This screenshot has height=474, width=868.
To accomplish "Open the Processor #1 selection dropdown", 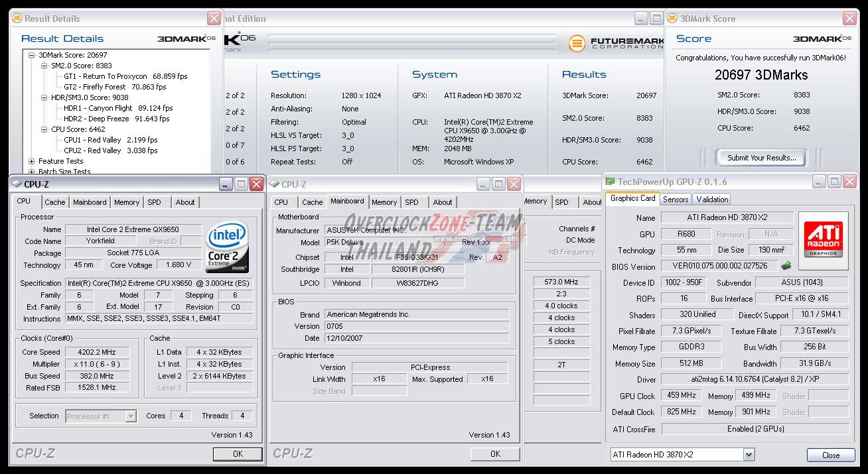I will pos(130,416).
